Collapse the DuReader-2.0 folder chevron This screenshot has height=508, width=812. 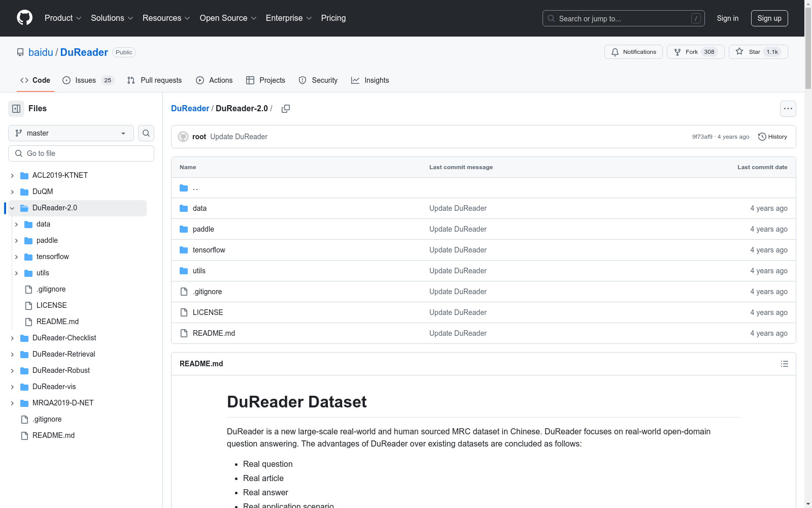[12, 208]
